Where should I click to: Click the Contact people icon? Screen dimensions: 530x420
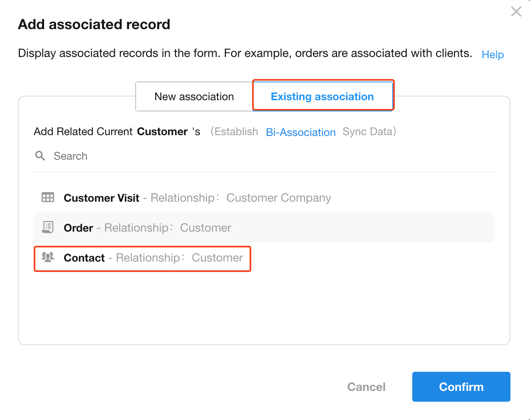[48, 257]
